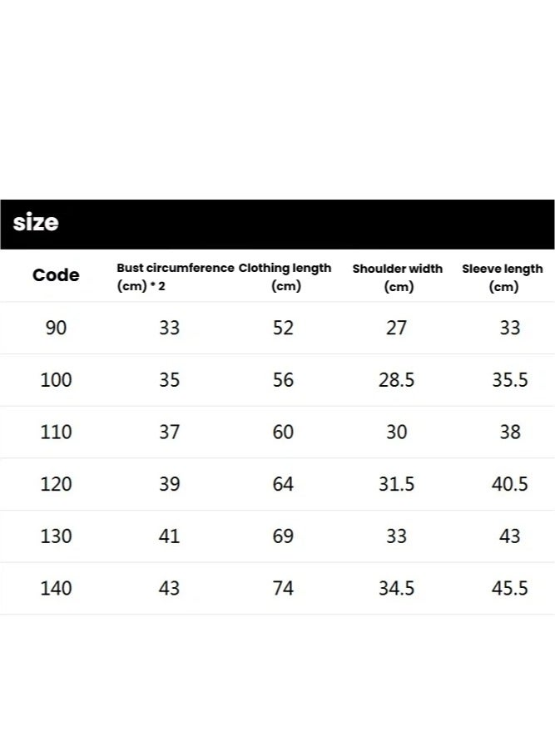Click the Clothing length column header
The width and height of the screenshot is (555, 756).
(x=285, y=277)
